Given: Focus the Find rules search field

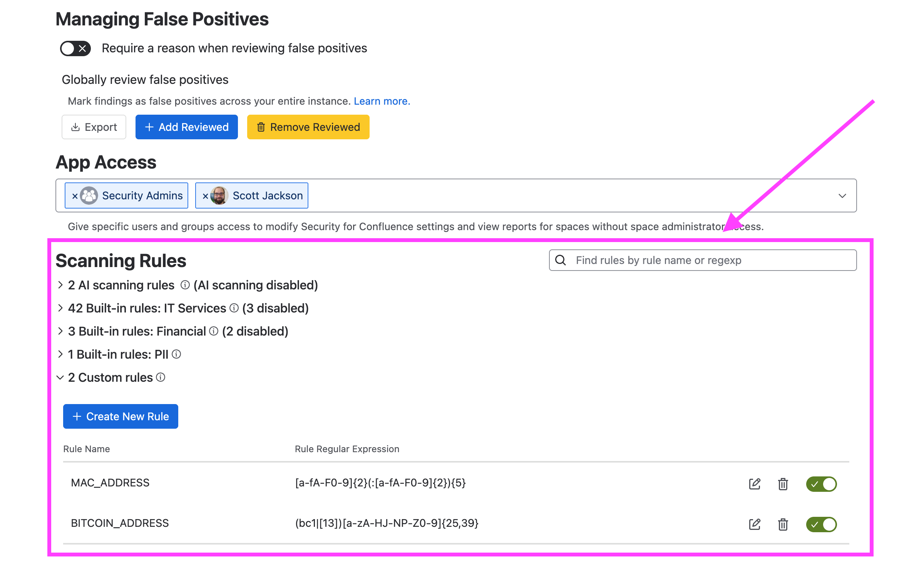Looking at the screenshot, I should pos(703,260).
